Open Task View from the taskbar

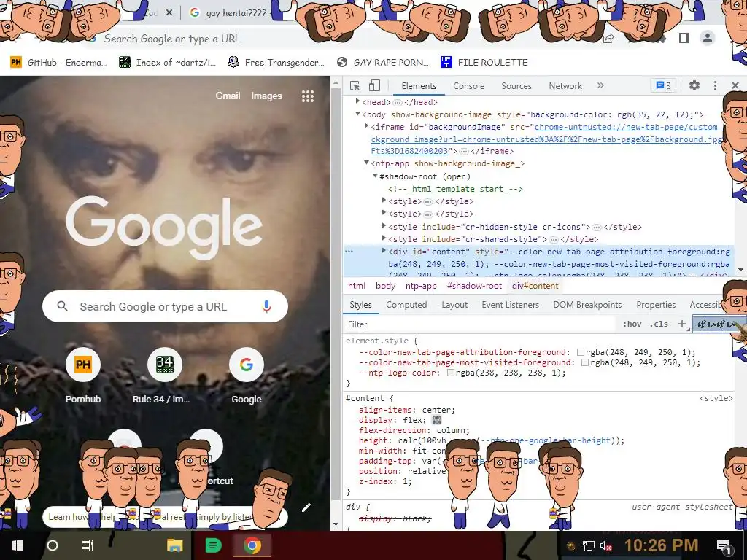[88, 545]
